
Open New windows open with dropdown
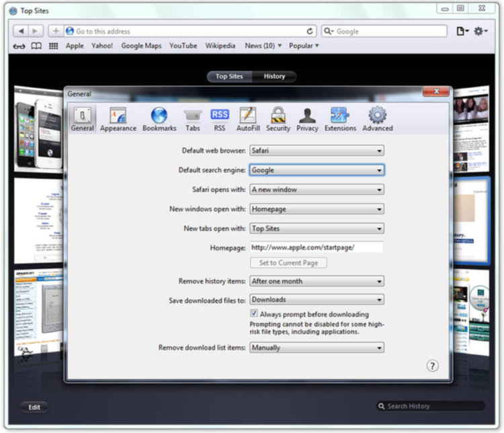tap(317, 209)
